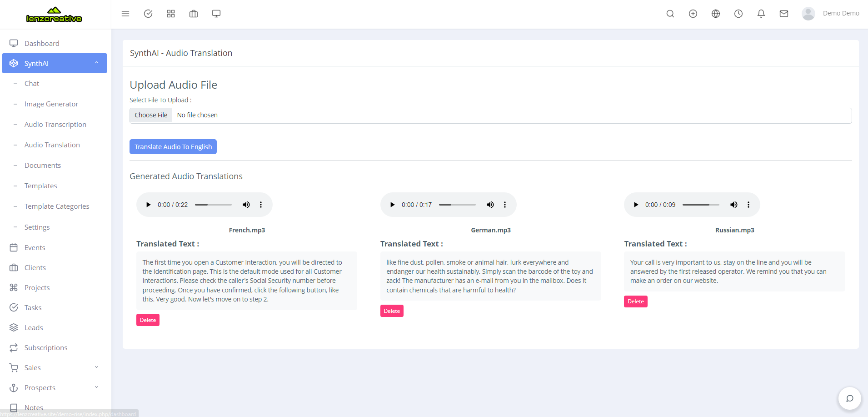The height and width of the screenshot is (417, 868).
Task: Click the Russian.mp3 translated text box
Action: click(x=734, y=271)
